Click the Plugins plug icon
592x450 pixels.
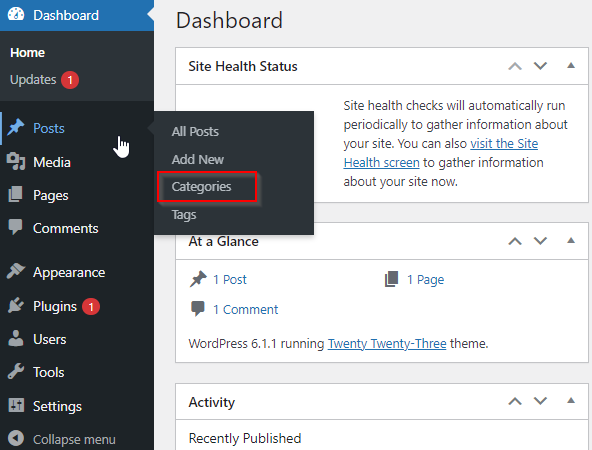pos(16,305)
